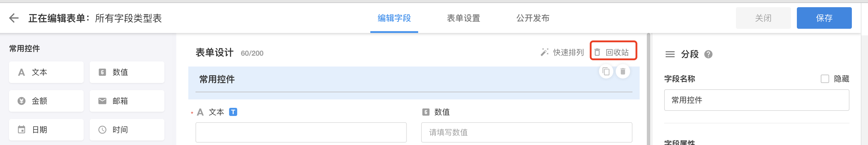Open the 回收站 recycle bin
This screenshot has height=145, width=868.
613,52
